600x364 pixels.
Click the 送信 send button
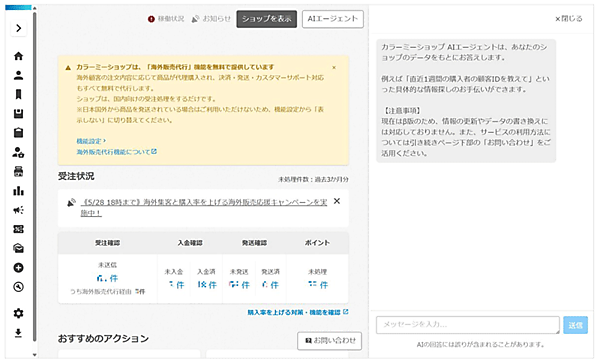pyautogui.click(x=575, y=325)
